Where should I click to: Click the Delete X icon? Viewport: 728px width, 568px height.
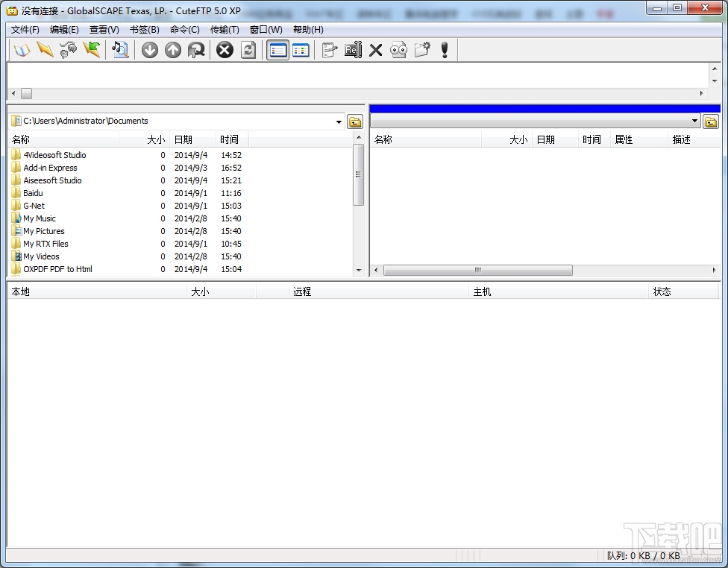click(x=376, y=50)
